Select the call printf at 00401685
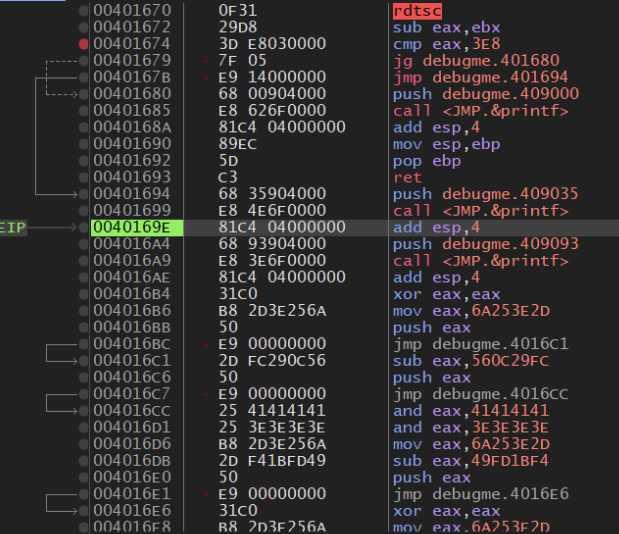The height and width of the screenshot is (534, 619). 480,111
